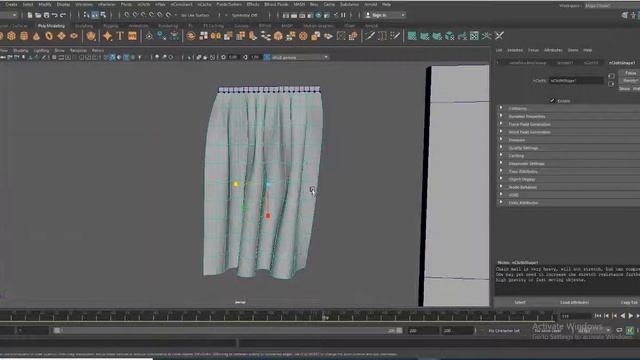640x360 pixels.
Task: Click the Load Attributes button
Action: click(x=574, y=302)
